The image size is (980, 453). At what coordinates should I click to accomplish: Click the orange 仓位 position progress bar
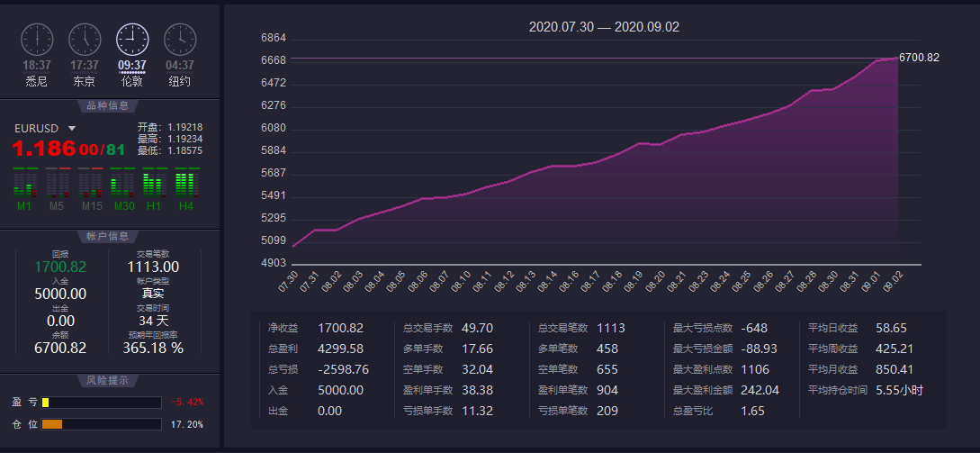pos(101,424)
